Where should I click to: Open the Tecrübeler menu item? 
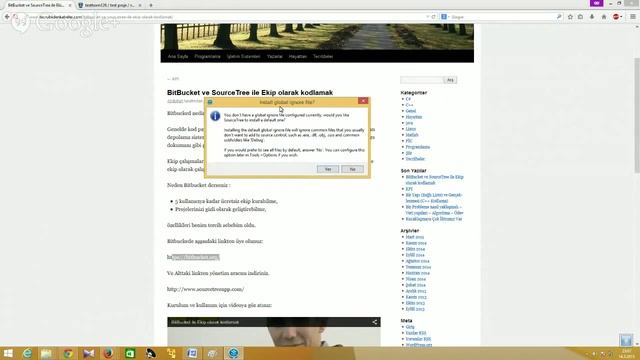point(323,56)
